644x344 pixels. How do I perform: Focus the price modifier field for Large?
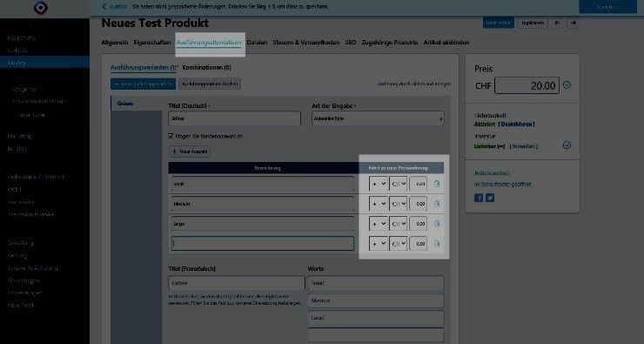coord(418,224)
